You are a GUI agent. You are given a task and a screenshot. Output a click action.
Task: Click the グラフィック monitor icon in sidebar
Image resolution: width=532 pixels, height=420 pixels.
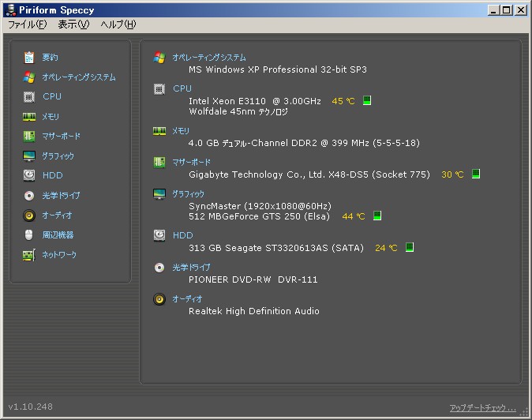pyautogui.click(x=29, y=156)
